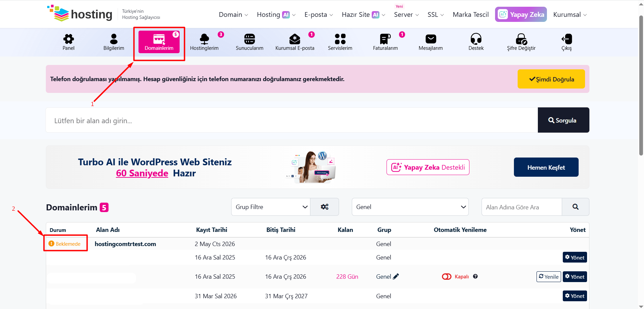Click the Bitiş Tarihi column header
Screen dimensions: 644x309
tap(281, 230)
